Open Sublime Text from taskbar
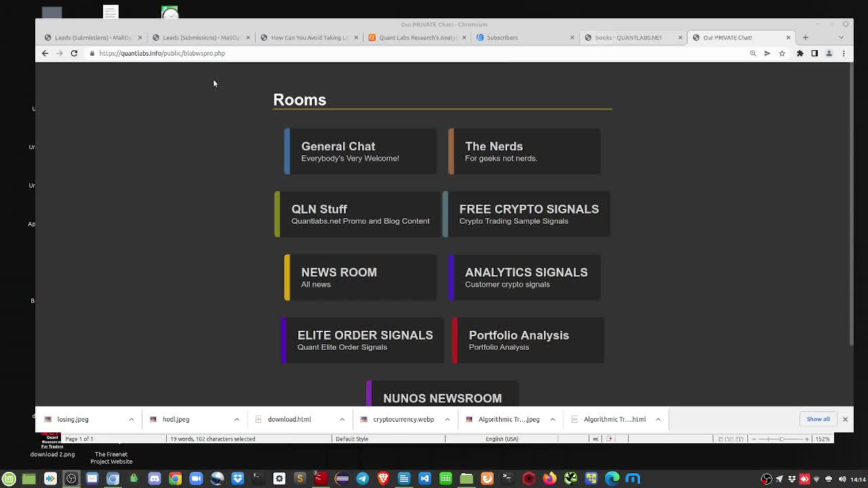868x488 pixels. (x=300, y=479)
